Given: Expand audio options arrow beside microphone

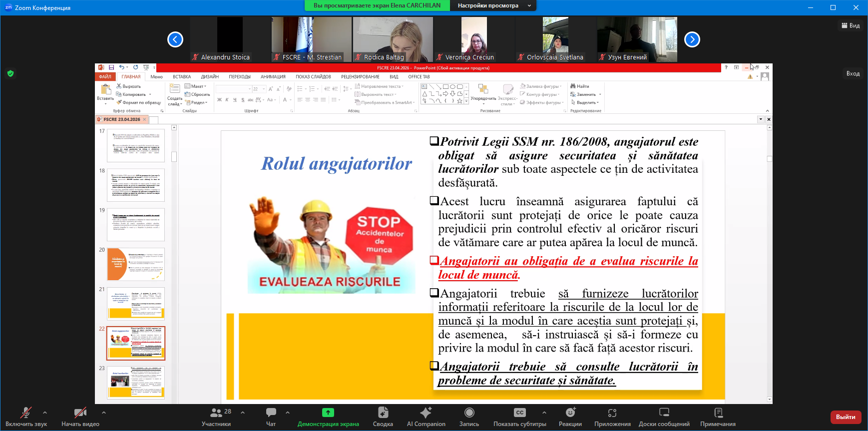Looking at the screenshot, I should click(x=45, y=413).
